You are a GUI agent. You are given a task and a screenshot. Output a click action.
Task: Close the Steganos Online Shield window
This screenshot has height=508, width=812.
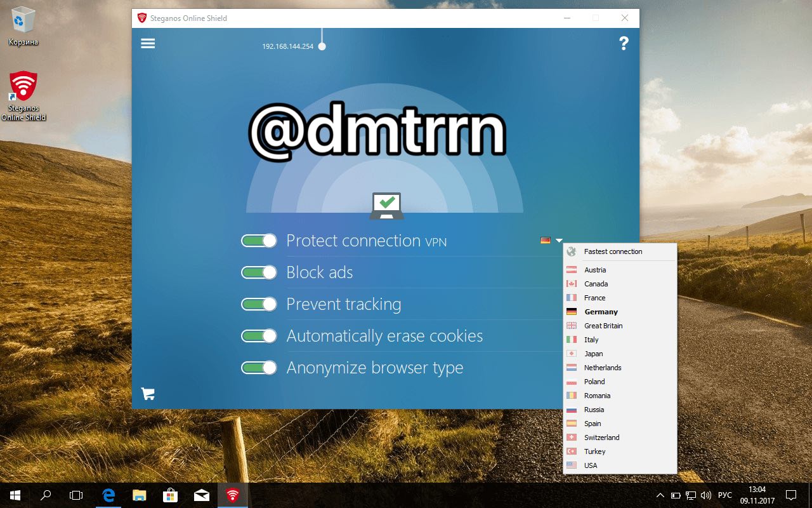tap(625, 18)
